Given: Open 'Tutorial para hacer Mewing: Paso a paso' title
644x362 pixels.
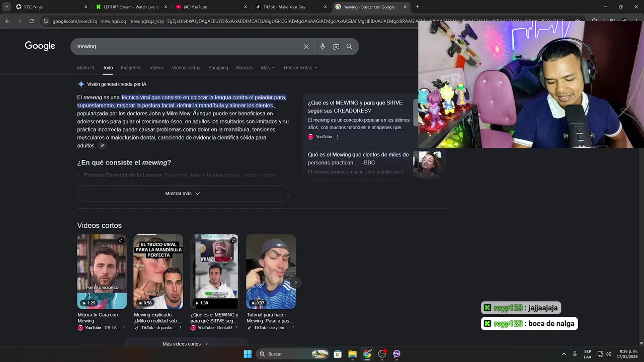Looking at the screenshot, I should tap(270, 318).
